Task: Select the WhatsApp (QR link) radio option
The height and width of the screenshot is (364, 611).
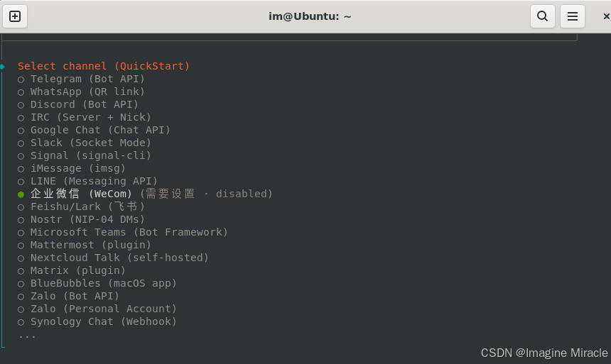Action: (x=21, y=92)
